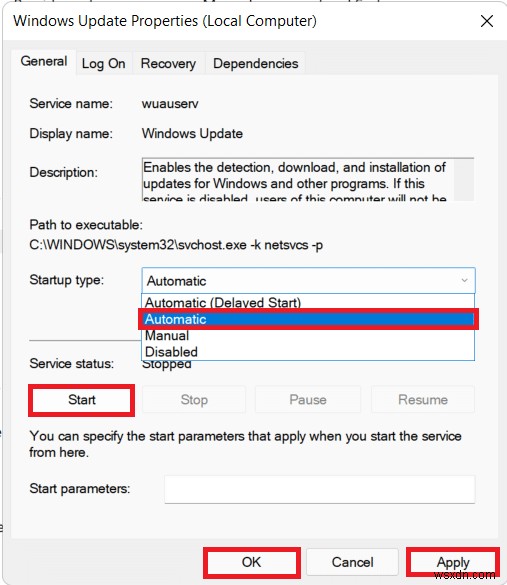The width and height of the screenshot is (507, 585).
Task: Click the 'Startup type:' label
Action: pyautogui.click(x=67, y=280)
